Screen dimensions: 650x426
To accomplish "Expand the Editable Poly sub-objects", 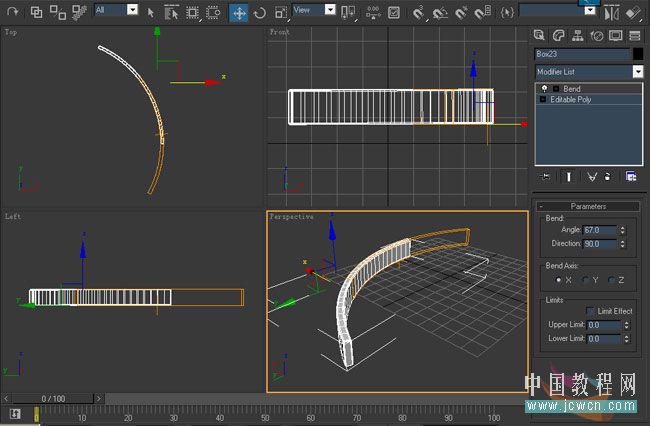I will click(x=543, y=99).
